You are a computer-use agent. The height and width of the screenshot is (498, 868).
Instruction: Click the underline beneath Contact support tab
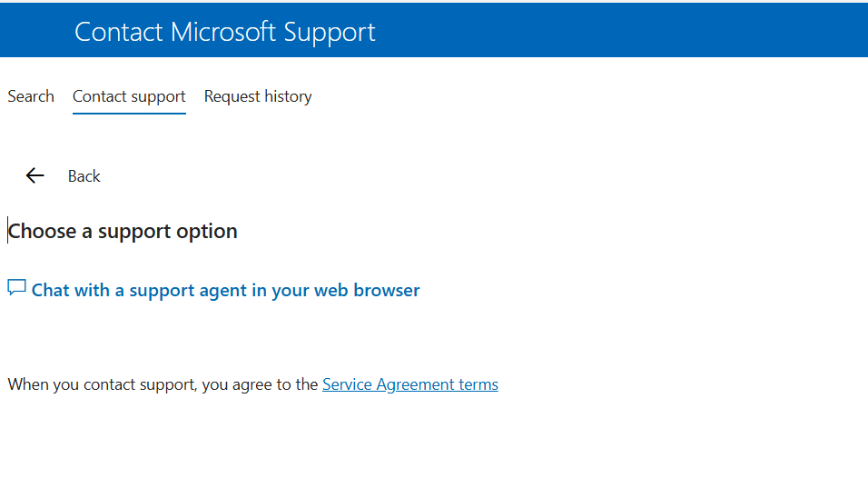tap(129, 113)
